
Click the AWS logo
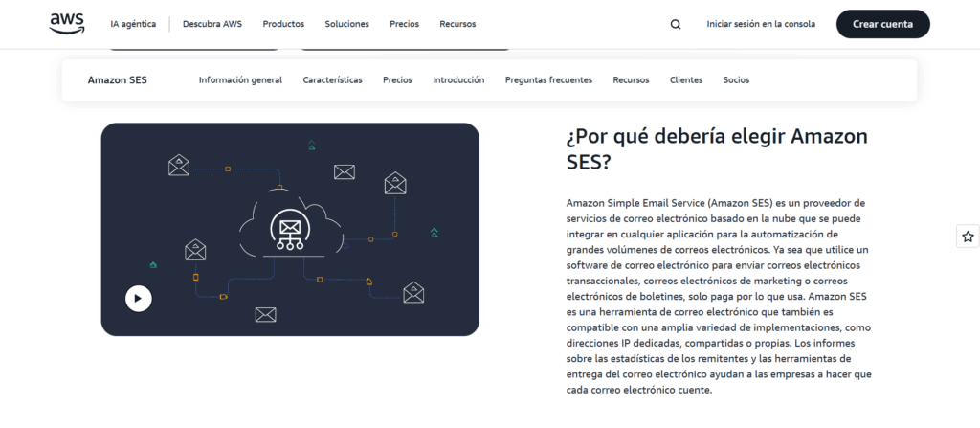[x=67, y=24]
